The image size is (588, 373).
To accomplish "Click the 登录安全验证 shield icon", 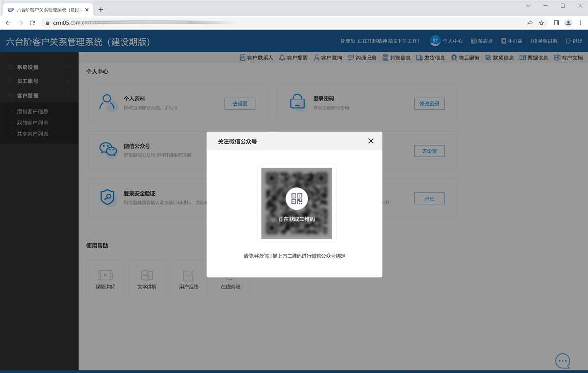I will point(107,197).
